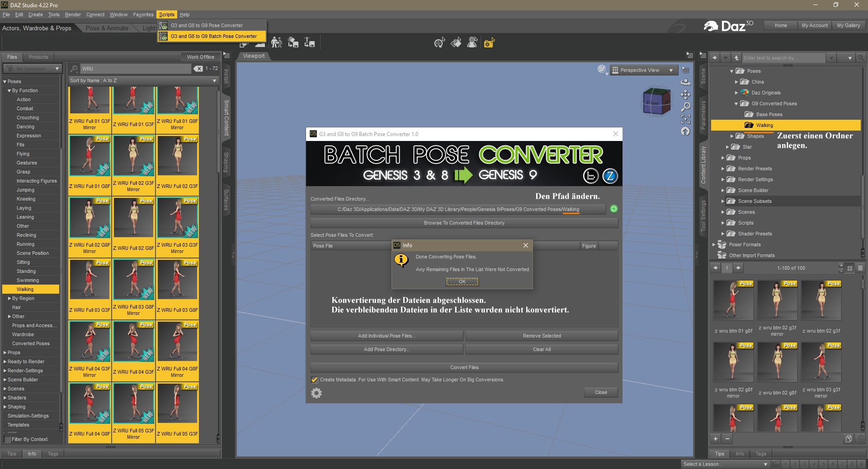The image size is (868, 469).
Task: Open the Render menu
Action: pos(73,14)
